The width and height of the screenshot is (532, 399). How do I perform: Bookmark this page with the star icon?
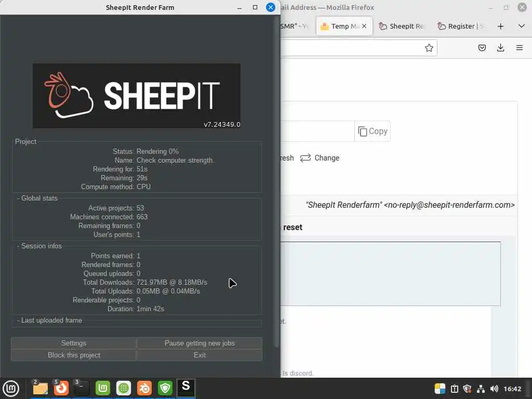coord(429,48)
